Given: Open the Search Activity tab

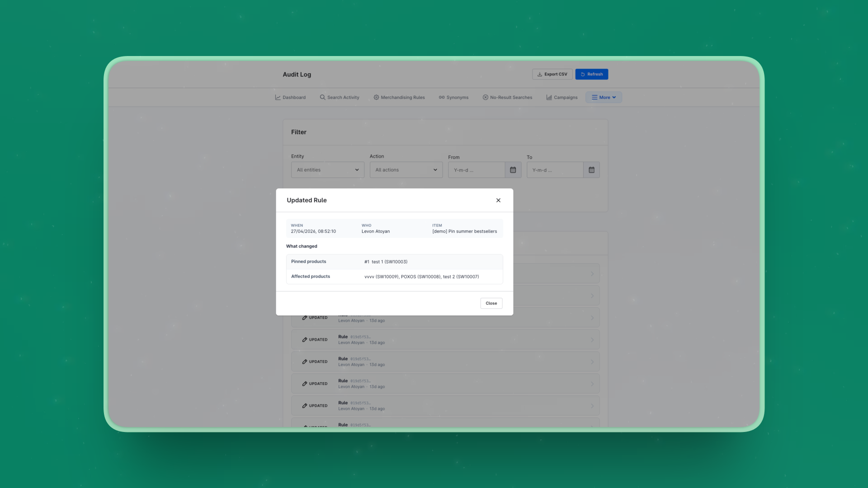Looking at the screenshot, I should coord(340,97).
